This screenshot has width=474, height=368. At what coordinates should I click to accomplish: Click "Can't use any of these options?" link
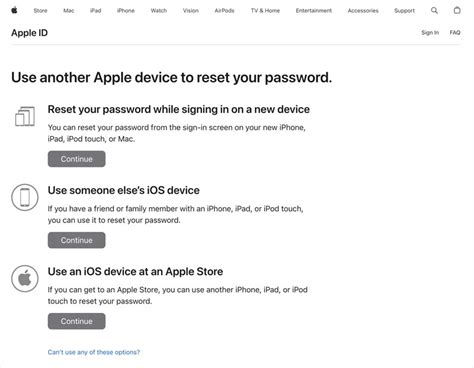click(x=94, y=352)
